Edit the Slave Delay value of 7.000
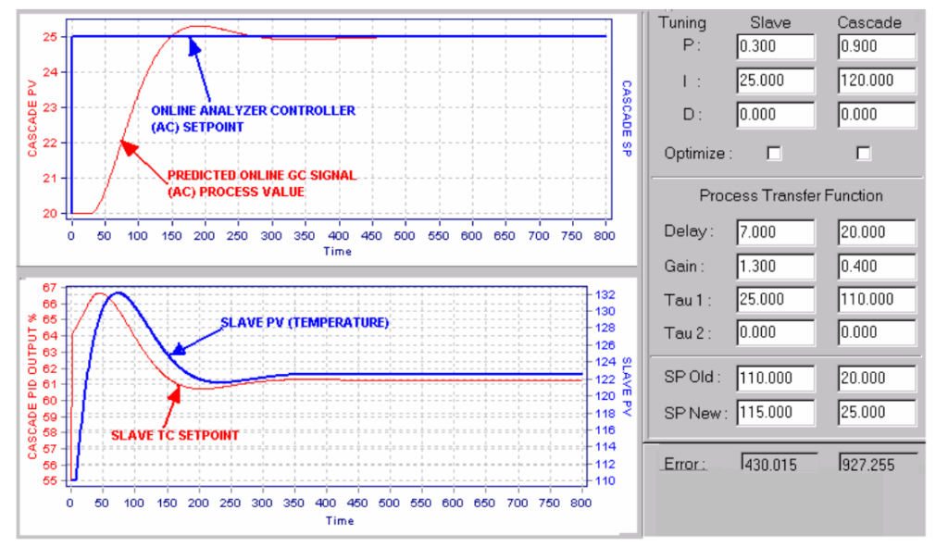Screen dimensions: 948x560 [775, 231]
